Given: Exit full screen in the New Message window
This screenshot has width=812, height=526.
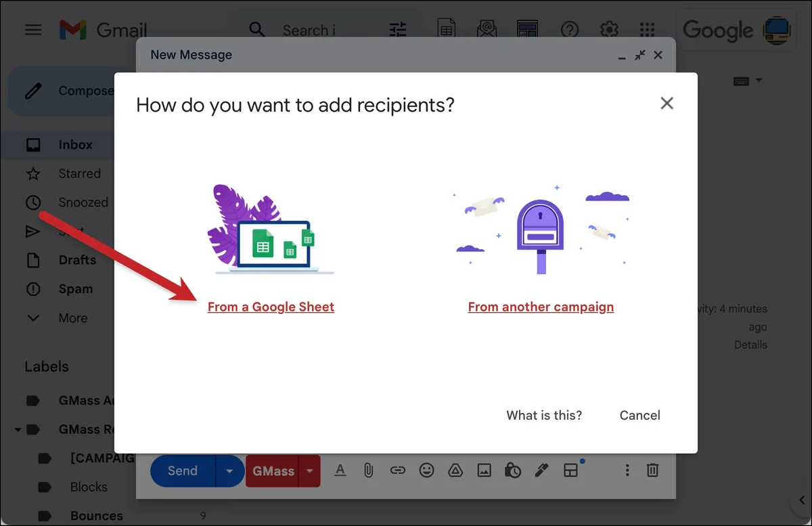Looking at the screenshot, I should [639, 56].
